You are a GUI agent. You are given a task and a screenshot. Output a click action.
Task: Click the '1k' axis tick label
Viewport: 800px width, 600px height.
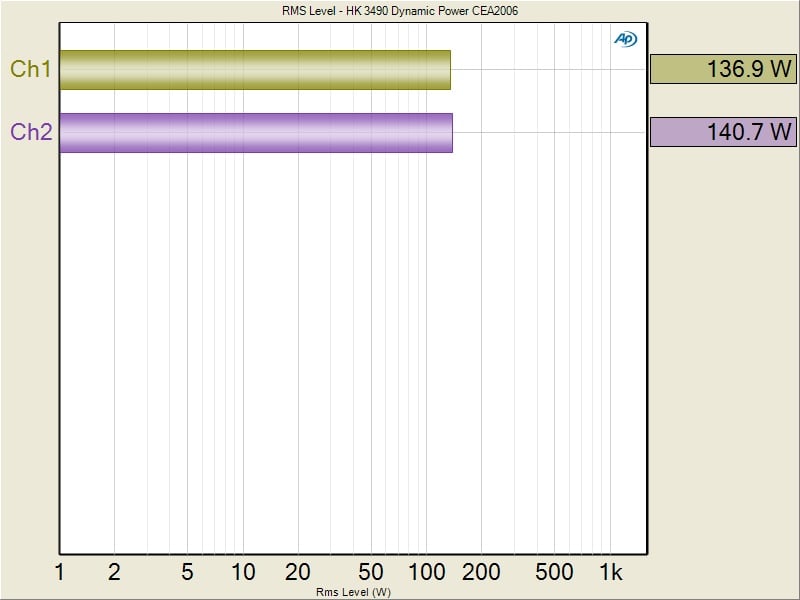610,572
